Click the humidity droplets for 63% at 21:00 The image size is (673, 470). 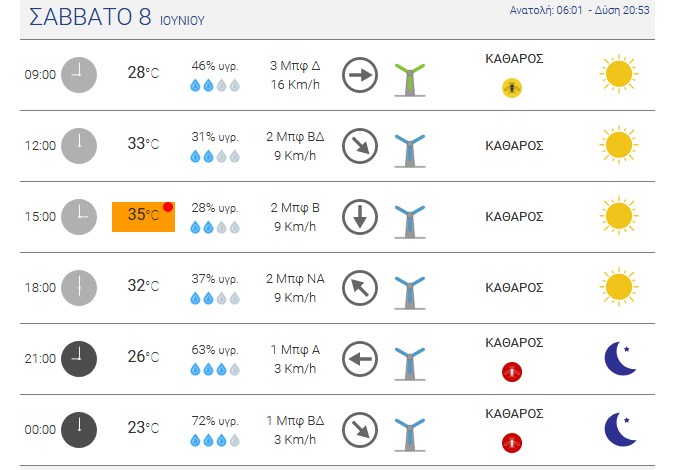[x=215, y=369]
